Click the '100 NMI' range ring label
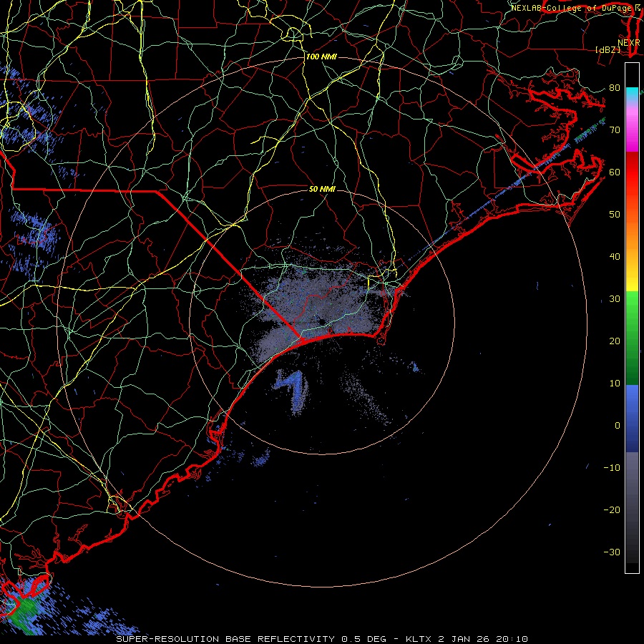Screen dimensions: 644x644 [321, 57]
